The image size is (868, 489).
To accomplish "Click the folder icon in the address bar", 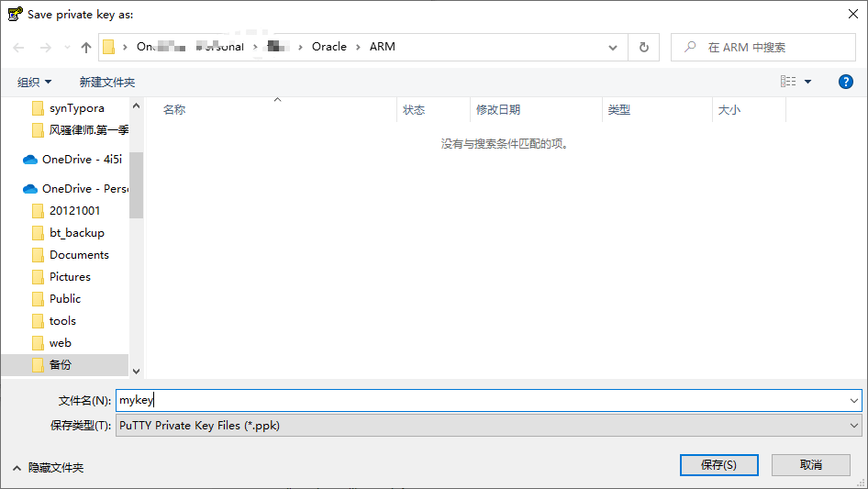I will pyautogui.click(x=109, y=47).
